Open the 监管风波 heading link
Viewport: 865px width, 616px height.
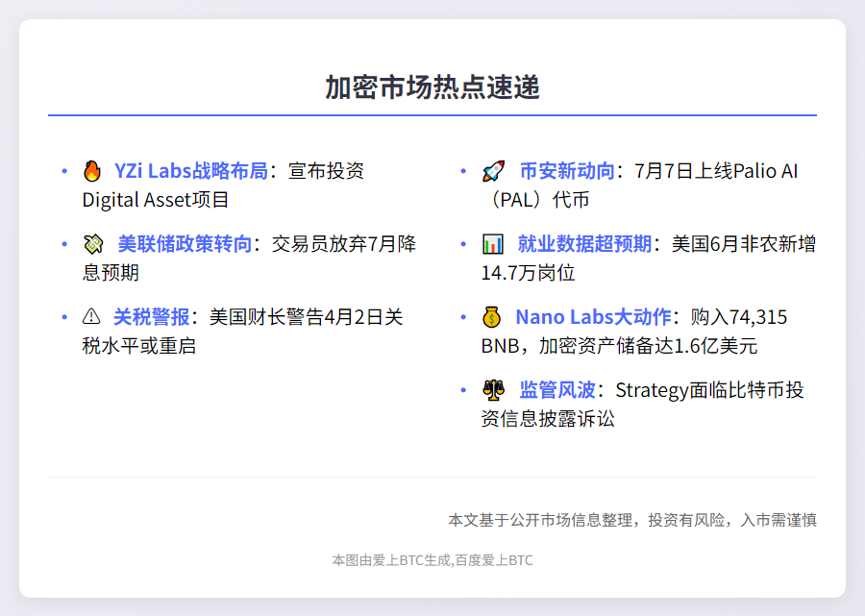[x=557, y=390]
